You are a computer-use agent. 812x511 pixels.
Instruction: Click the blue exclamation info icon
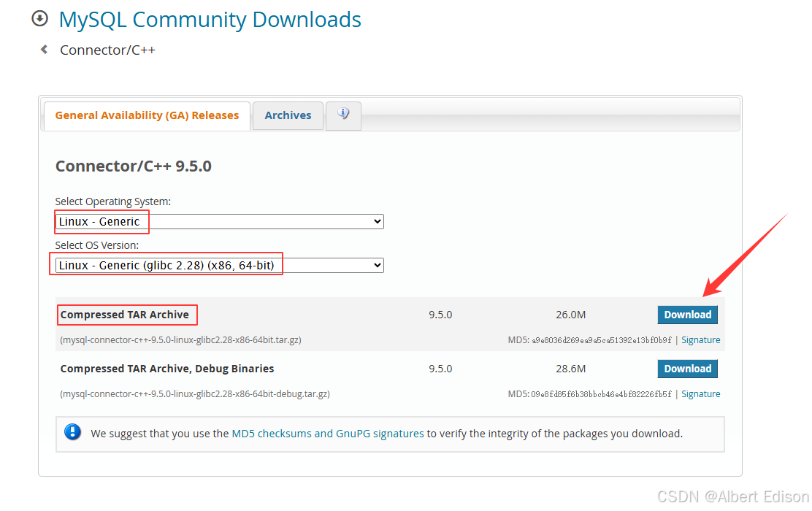coord(72,431)
